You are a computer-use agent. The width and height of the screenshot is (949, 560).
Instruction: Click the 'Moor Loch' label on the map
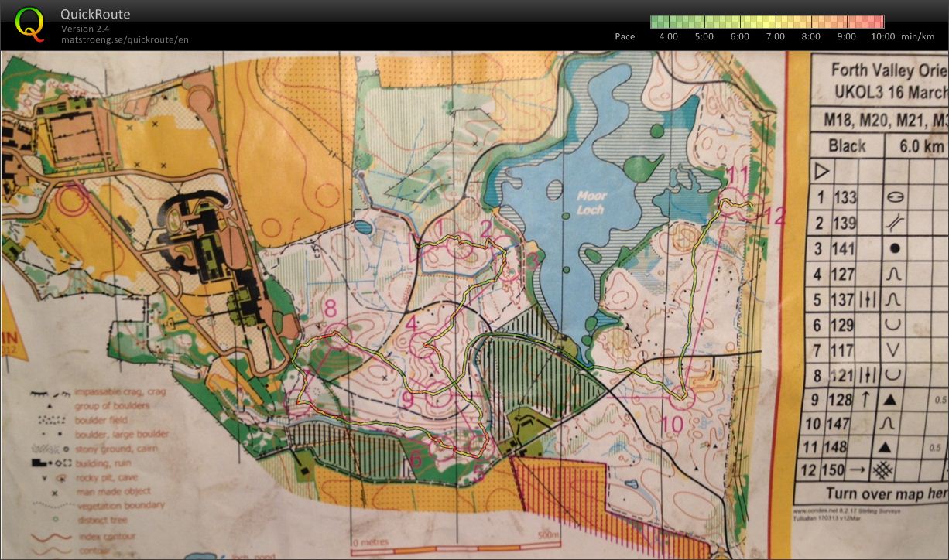coord(591,203)
